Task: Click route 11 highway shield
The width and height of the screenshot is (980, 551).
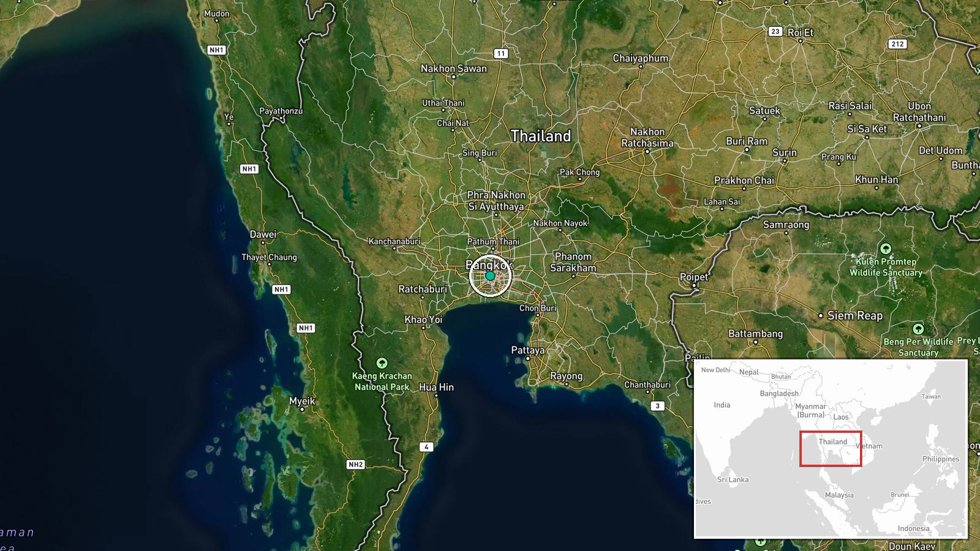Action: click(x=501, y=53)
